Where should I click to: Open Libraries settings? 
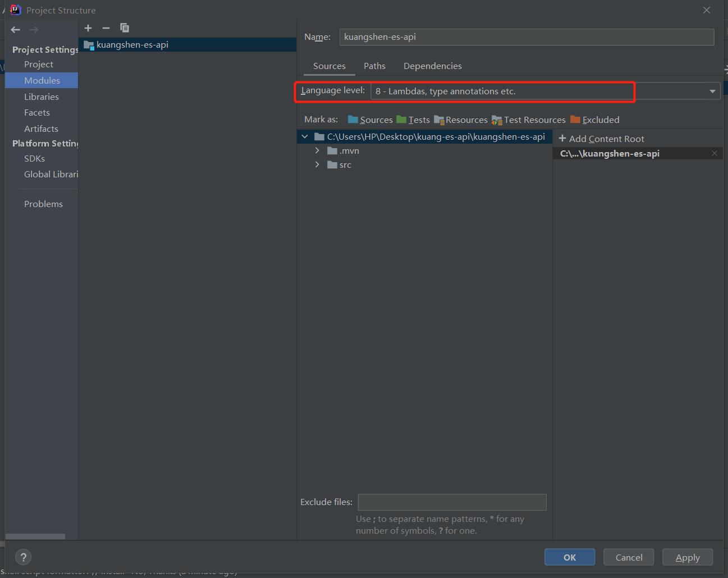click(42, 97)
